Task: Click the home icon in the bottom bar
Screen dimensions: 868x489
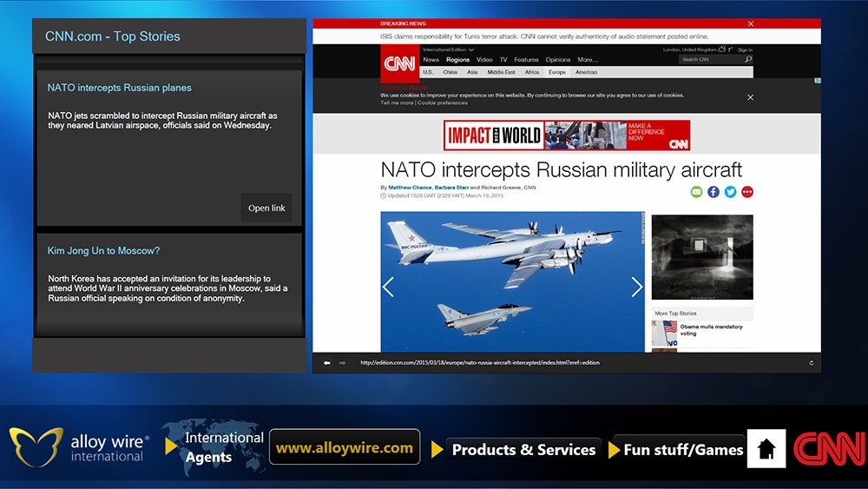Action: pos(766,448)
